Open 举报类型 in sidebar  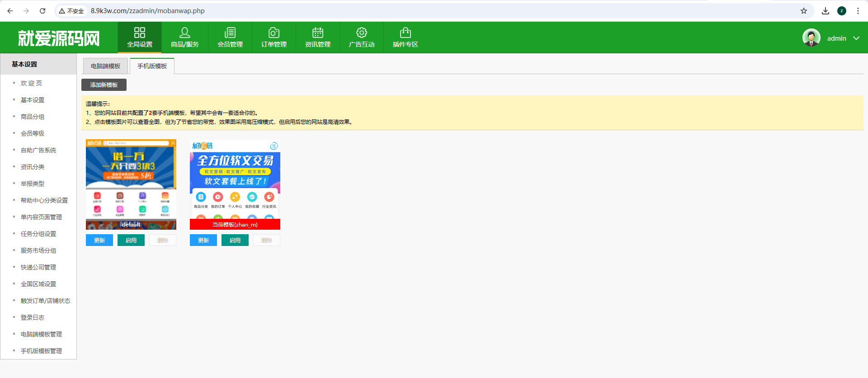click(33, 184)
